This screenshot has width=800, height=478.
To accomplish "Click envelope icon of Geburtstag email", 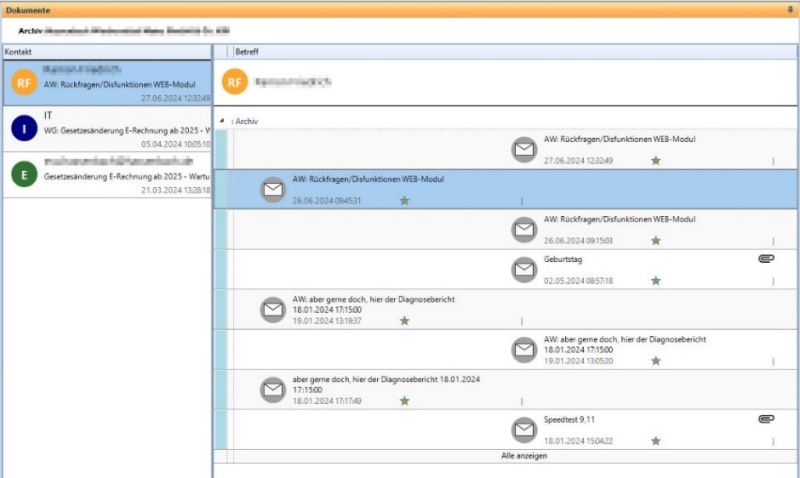I will 524,270.
